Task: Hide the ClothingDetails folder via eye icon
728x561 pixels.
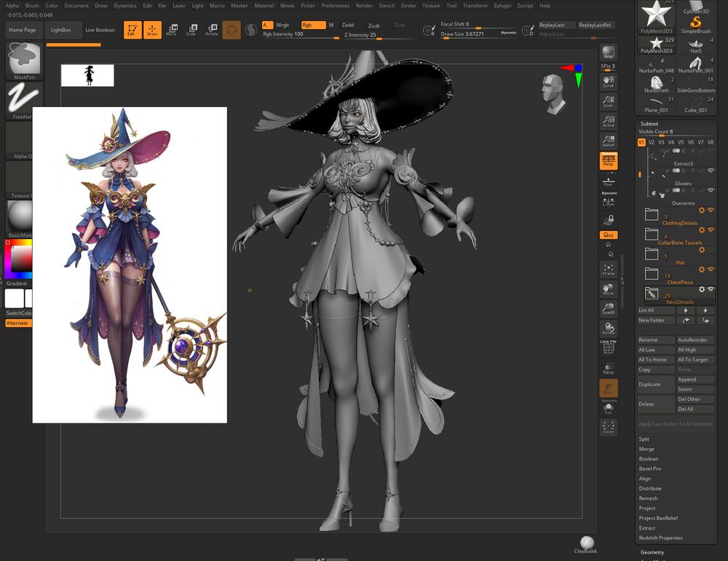Action: (x=711, y=210)
